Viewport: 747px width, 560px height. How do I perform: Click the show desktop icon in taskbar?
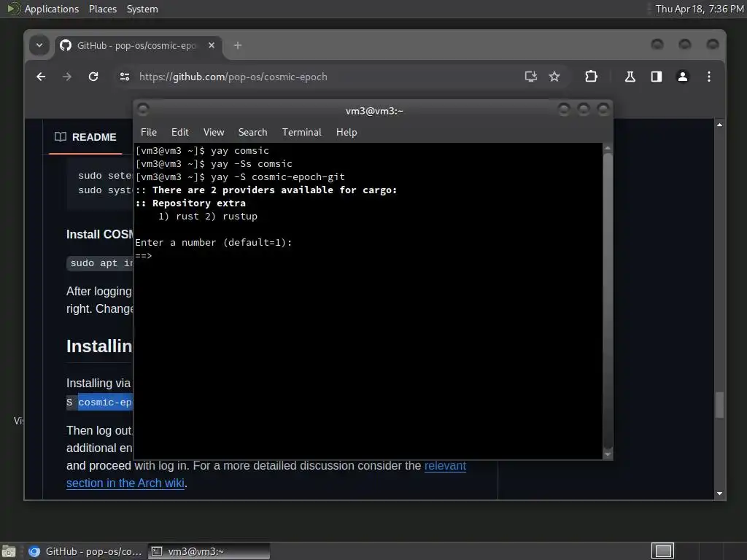tap(9, 551)
